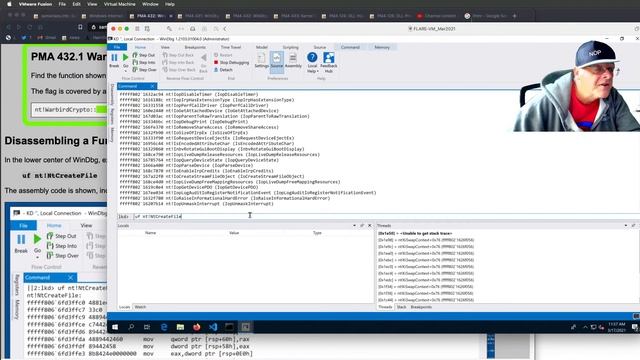Open the Virtual Machine menu in macOS menu bar
Image resolution: width=640 pixels, height=360 pixels.
click(119, 4)
